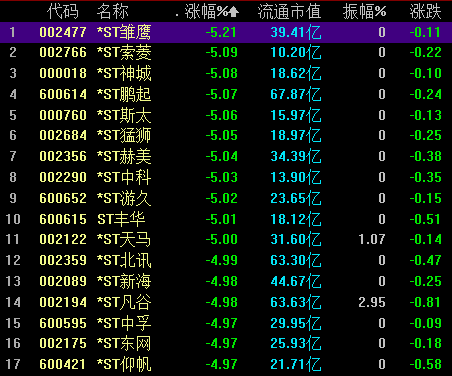The width and height of the screenshot is (452, 376).
Task: Click price change -0.81
Action: [x=426, y=302]
